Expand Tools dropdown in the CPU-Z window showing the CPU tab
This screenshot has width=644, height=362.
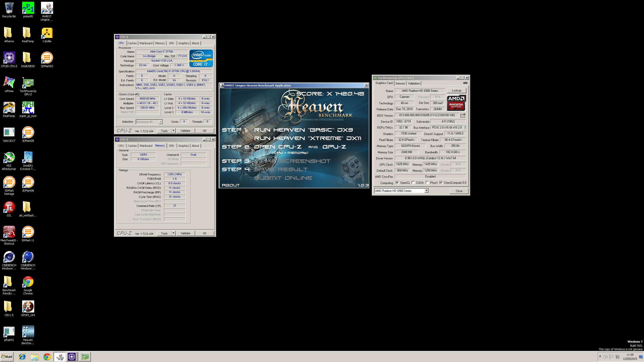click(x=173, y=131)
